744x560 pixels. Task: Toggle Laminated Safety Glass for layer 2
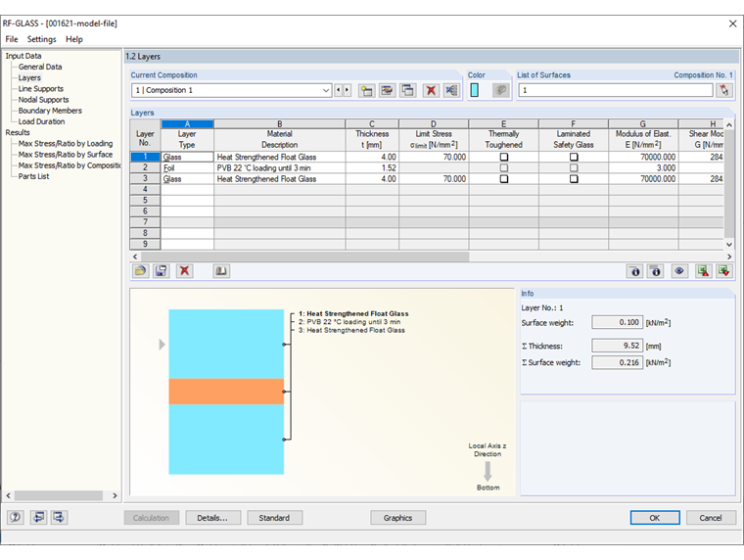point(574,168)
